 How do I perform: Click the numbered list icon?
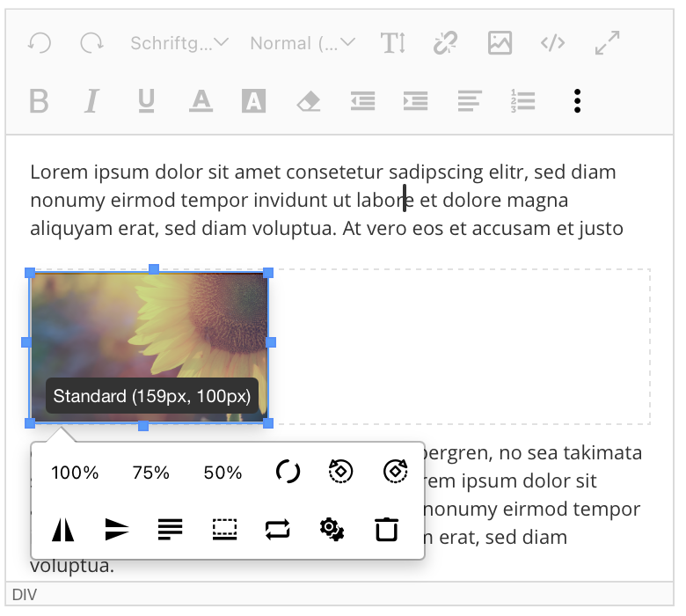[x=522, y=101]
